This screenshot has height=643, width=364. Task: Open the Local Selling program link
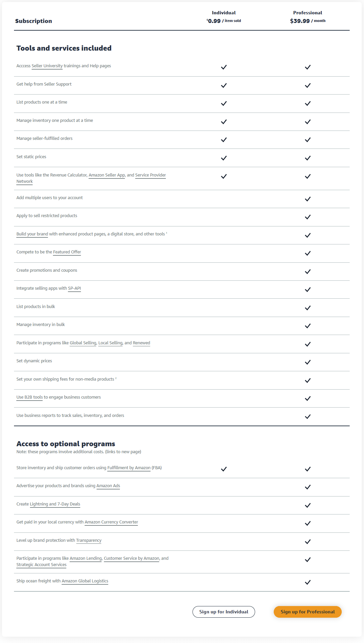tap(110, 343)
